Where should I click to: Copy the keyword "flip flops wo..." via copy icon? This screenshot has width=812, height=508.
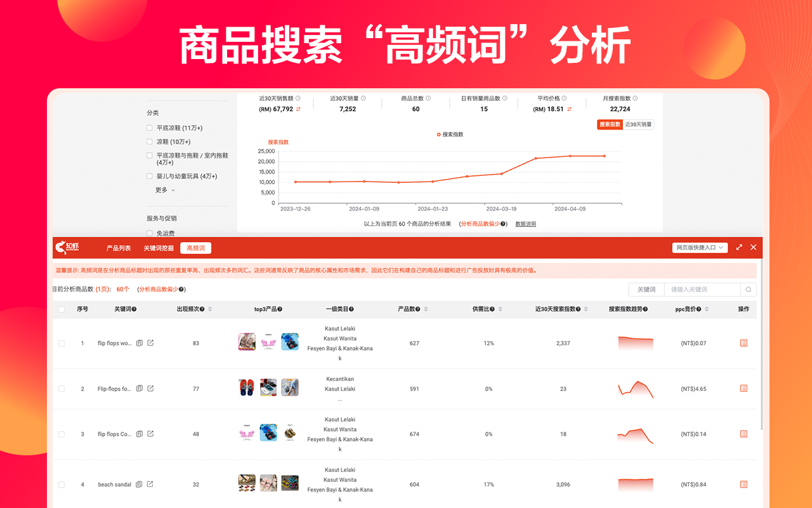pyautogui.click(x=139, y=343)
